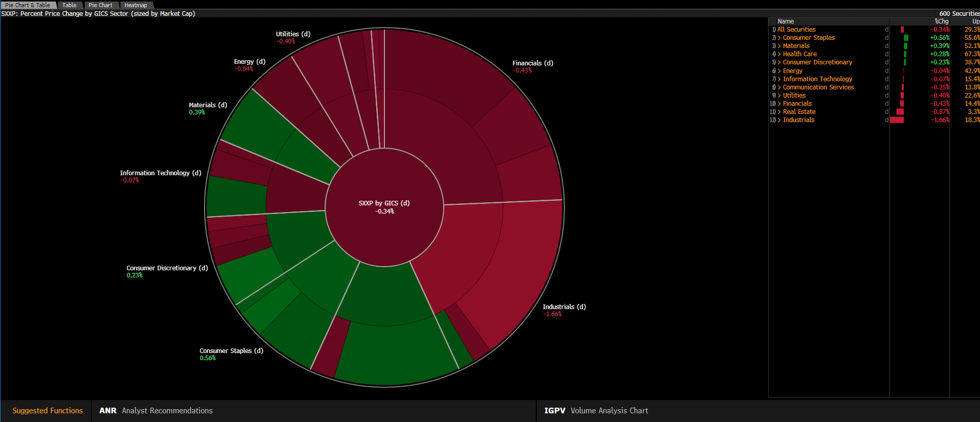Click the green Consumer Staples bar in the %Chg column
Screen dimensions: 980x422
coord(906,38)
